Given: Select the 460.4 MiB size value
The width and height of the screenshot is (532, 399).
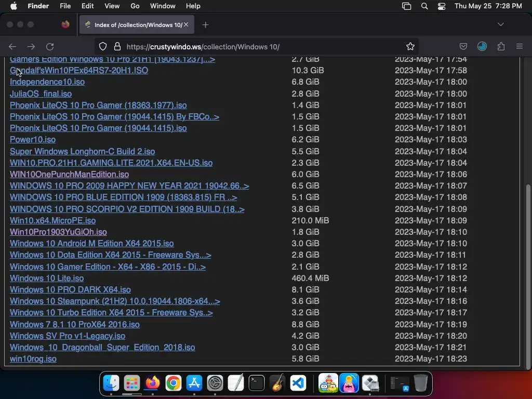Looking at the screenshot, I should pyautogui.click(x=310, y=278).
